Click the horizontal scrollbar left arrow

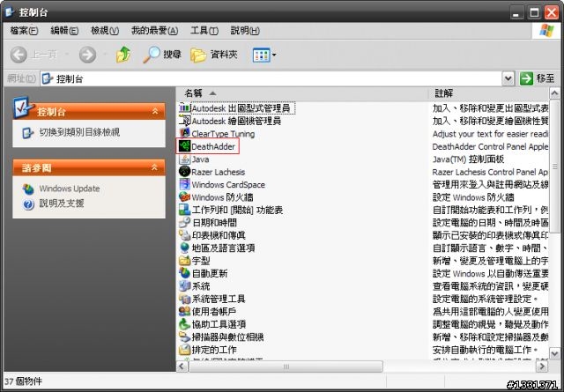pyautogui.click(x=182, y=366)
